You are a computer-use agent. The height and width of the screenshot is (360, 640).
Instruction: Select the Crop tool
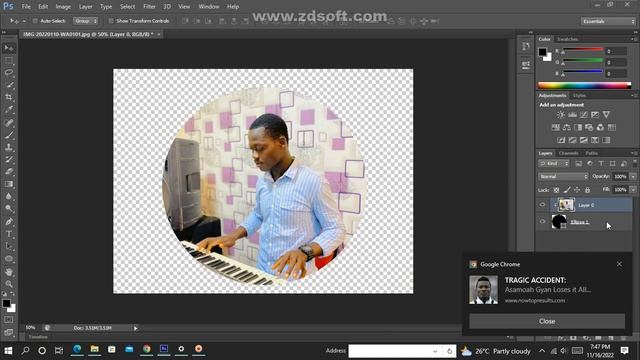(9, 98)
